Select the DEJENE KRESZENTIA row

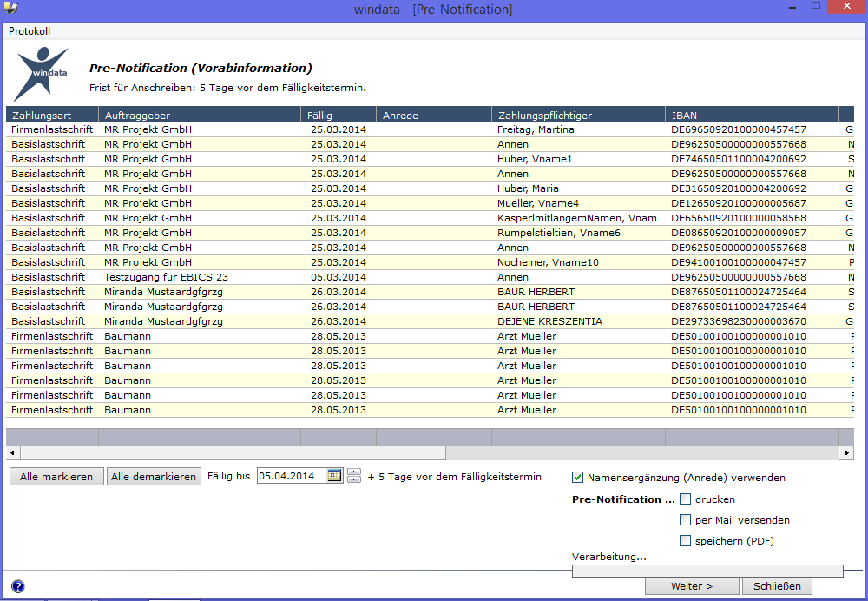click(431, 321)
